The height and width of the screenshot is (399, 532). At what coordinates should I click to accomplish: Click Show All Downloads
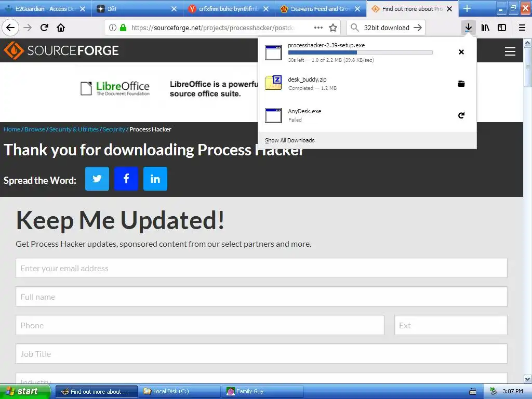[290, 140]
